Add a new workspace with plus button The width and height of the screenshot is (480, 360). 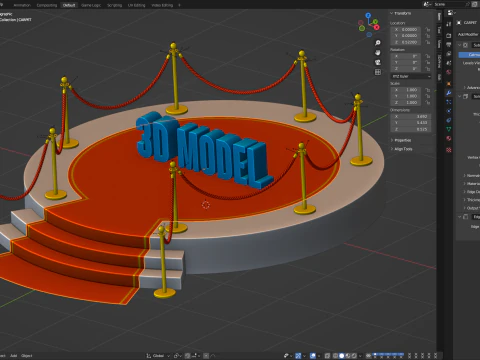coord(179,5)
